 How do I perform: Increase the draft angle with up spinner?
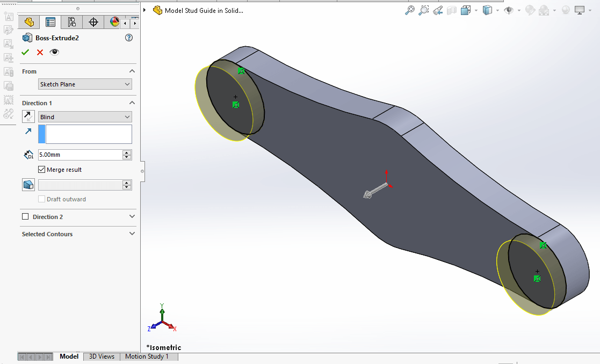pyautogui.click(x=127, y=183)
